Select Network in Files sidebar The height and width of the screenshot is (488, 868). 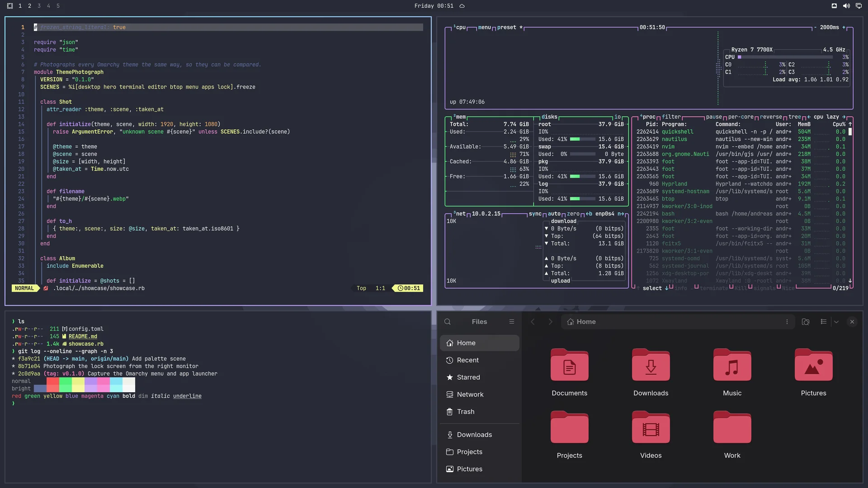pos(480,394)
